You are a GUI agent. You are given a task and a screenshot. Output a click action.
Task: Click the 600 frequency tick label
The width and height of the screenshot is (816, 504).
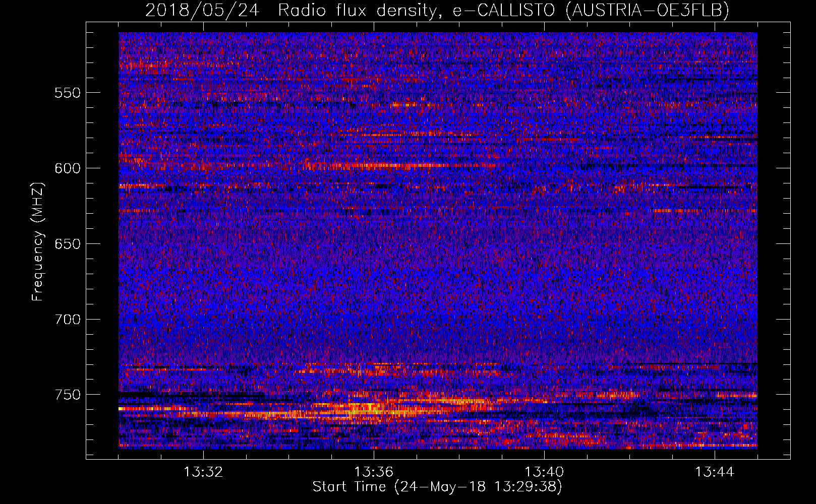pos(68,168)
